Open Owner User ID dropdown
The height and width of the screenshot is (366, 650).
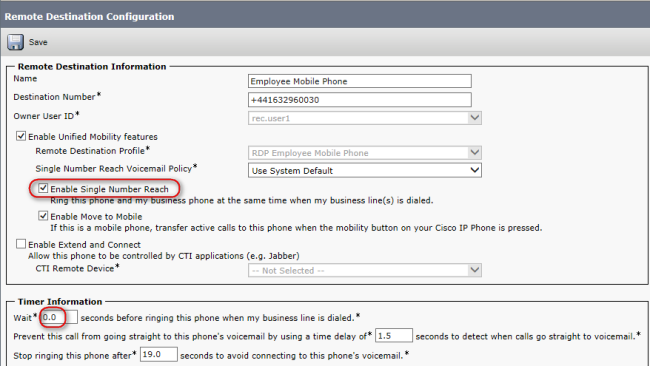[x=365, y=118]
